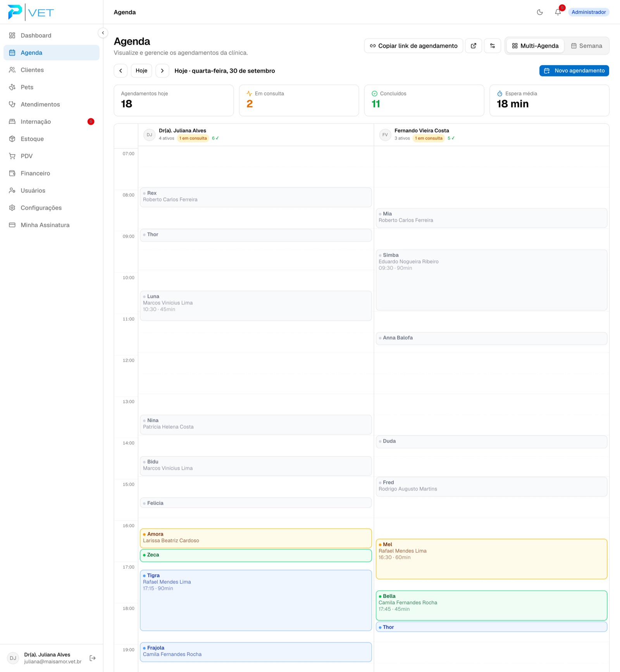
Task: Navigate to Atendimentos
Action: [52, 104]
